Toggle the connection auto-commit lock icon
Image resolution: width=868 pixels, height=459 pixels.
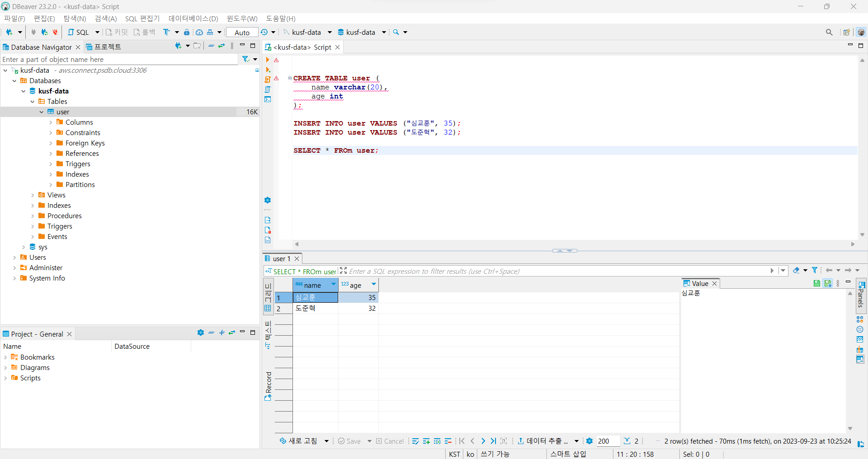pos(187,32)
